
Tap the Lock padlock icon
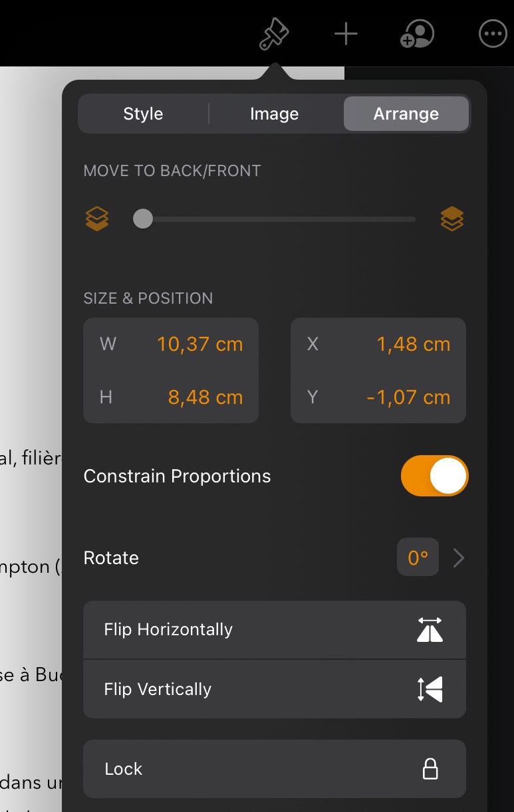(x=431, y=769)
